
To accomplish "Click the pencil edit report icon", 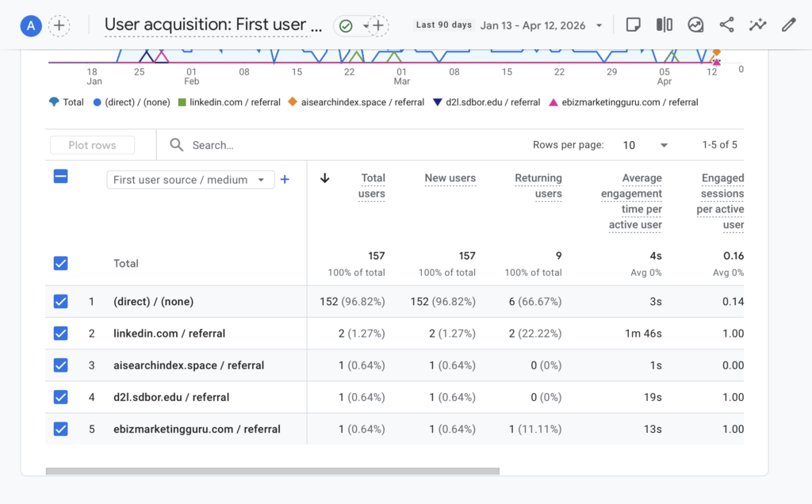I will click(x=788, y=25).
